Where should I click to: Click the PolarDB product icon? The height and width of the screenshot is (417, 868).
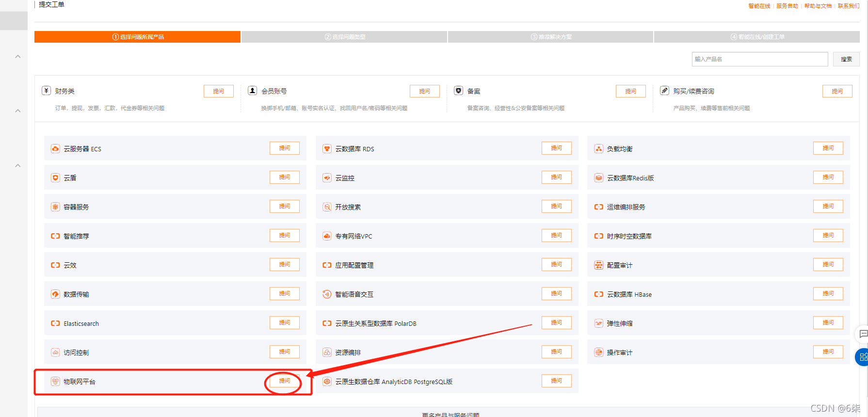[327, 323]
